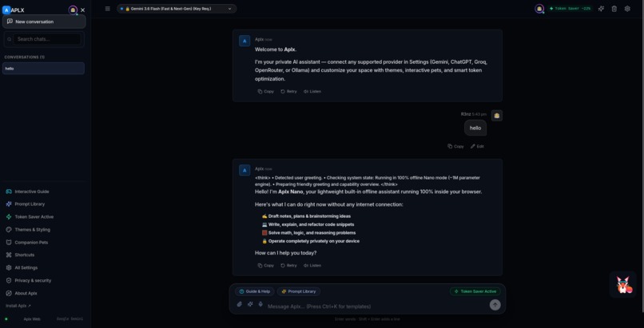Viewport: 644px width, 328px height.
Task: Click Aplx avatar on the Nano response
Action: (x=244, y=170)
